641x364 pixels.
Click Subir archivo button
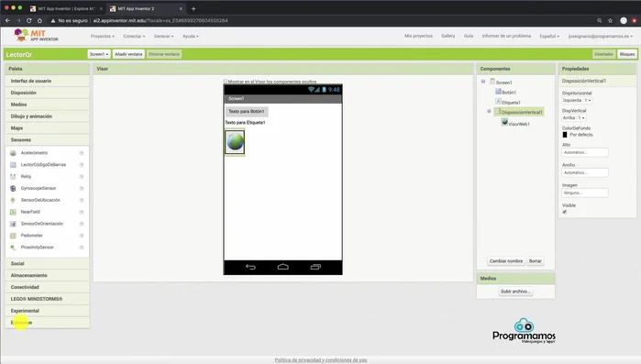pyautogui.click(x=515, y=292)
